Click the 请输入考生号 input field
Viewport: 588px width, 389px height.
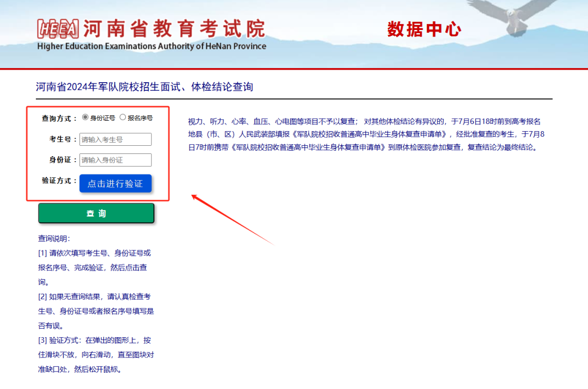click(x=115, y=139)
